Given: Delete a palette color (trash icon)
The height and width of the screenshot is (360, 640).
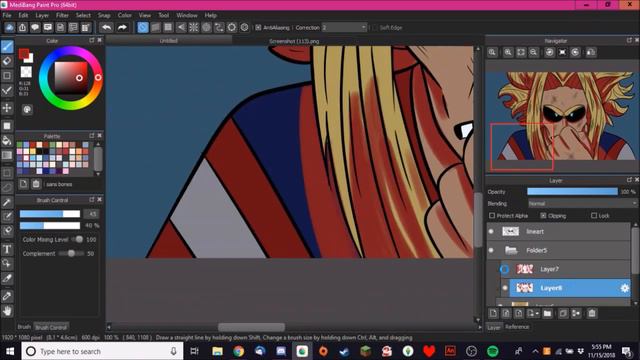Looking at the screenshot, I should point(36,184).
